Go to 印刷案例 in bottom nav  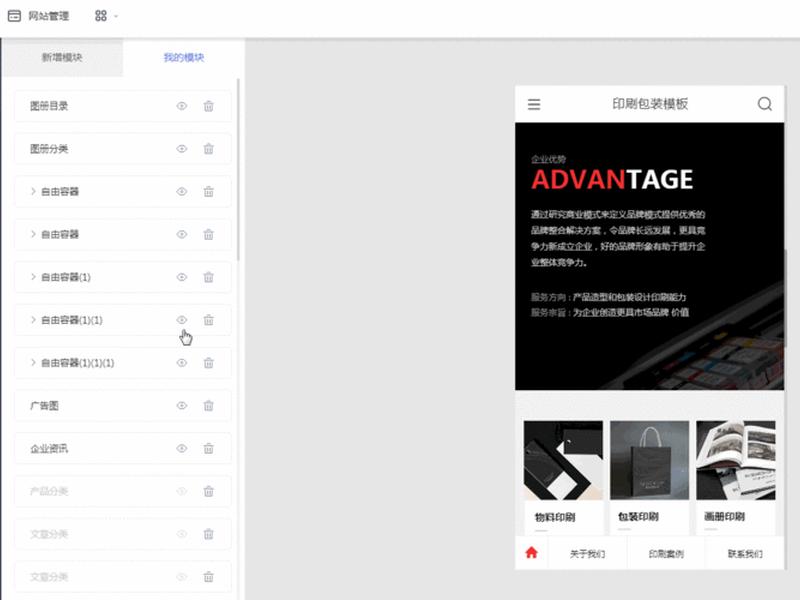tap(666, 554)
